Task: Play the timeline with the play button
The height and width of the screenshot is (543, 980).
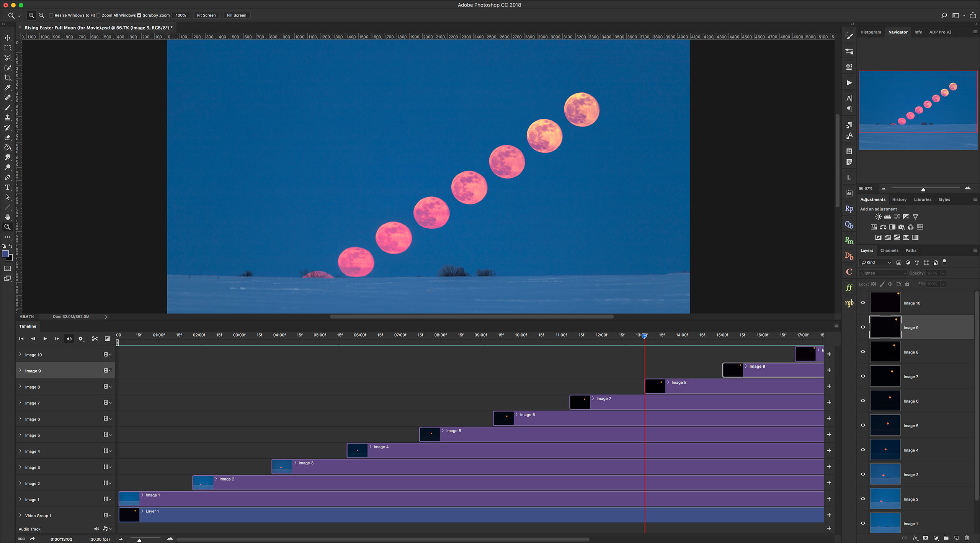Action: click(45, 339)
